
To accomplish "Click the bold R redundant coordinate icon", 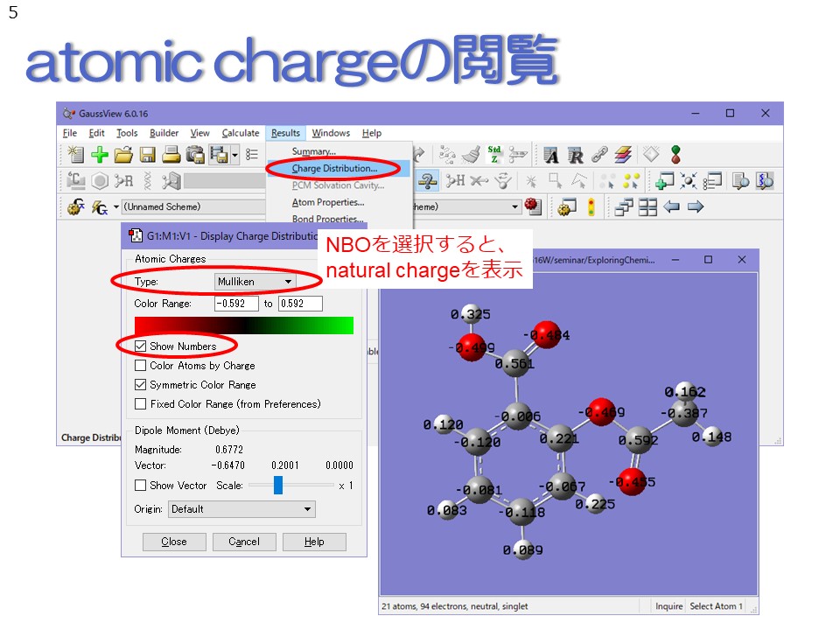I will pyautogui.click(x=576, y=156).
